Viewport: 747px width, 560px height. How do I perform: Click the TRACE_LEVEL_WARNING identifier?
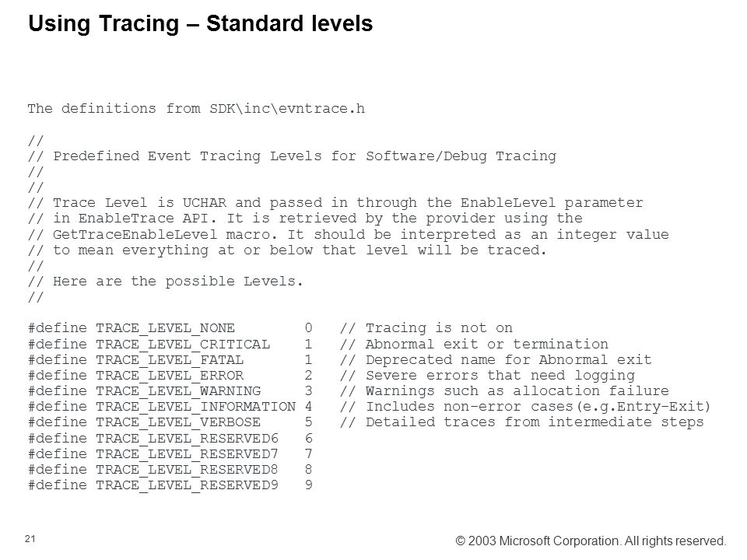tap(178, 391)
